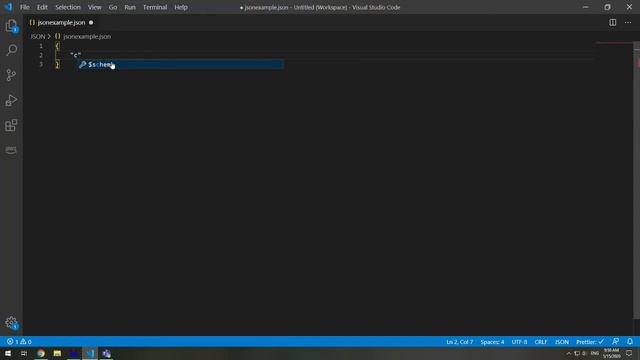The image size is (640, 360).
Task: Open Task View on the taskbar
Action: coord(24,353)
